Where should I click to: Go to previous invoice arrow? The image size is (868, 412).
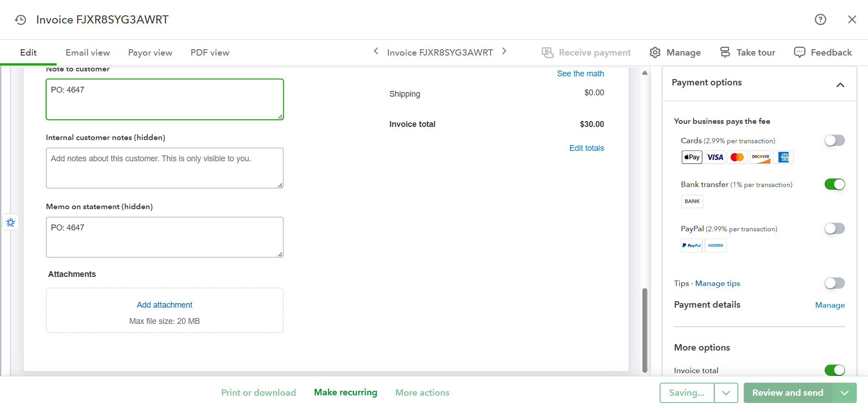click(376, 51)
